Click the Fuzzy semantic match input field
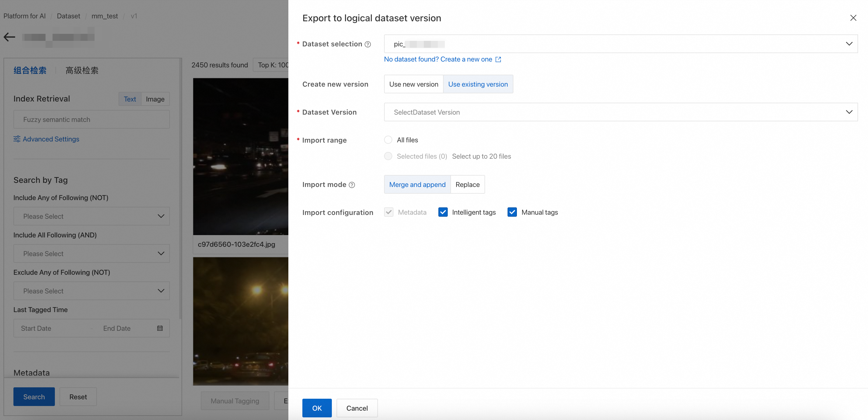 (x=91, y=120)
